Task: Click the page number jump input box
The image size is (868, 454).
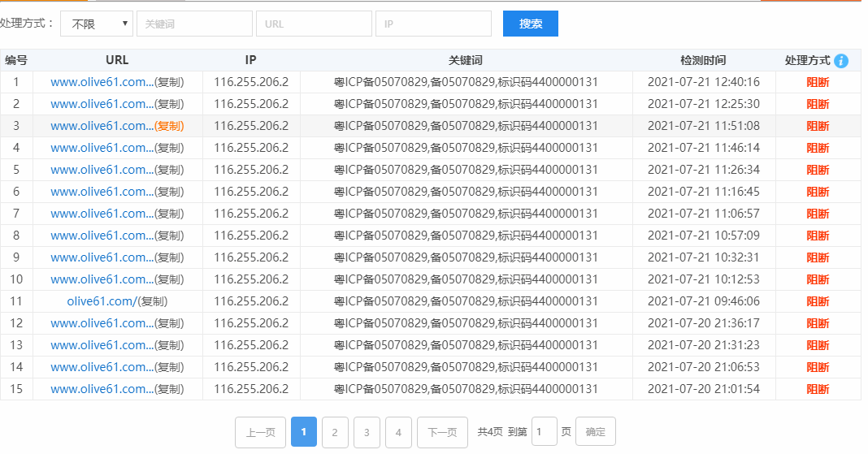Action: (544, 432)
